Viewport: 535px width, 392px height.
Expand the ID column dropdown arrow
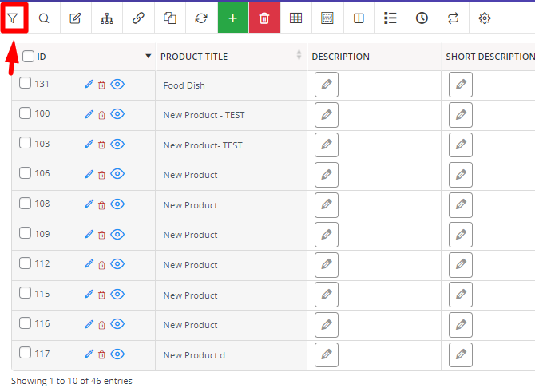(x=148, y=57)
